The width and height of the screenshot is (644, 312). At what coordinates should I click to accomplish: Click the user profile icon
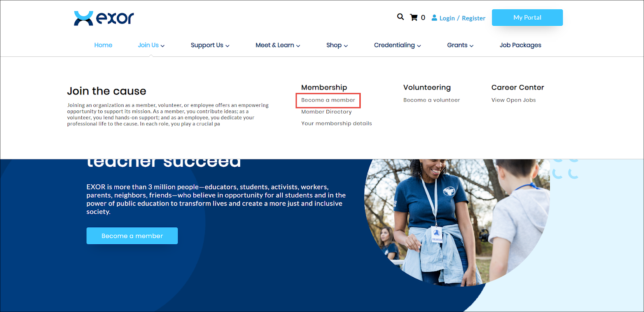(434, 18)
